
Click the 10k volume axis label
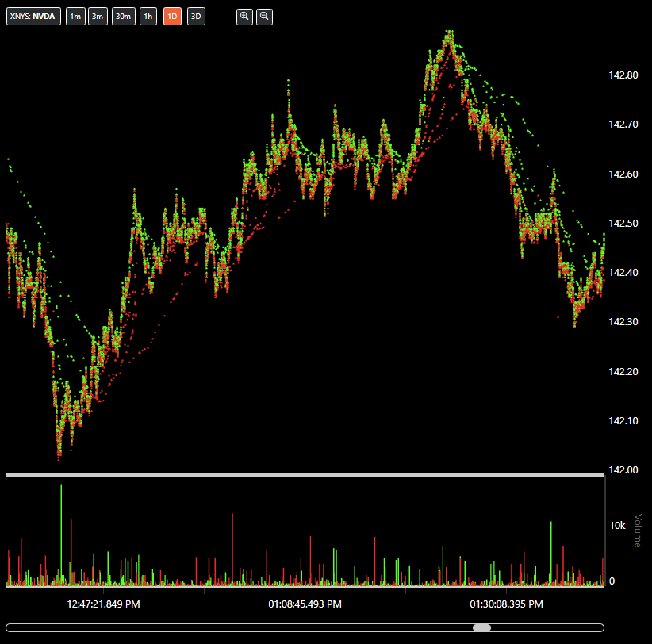tap(616, 526)
